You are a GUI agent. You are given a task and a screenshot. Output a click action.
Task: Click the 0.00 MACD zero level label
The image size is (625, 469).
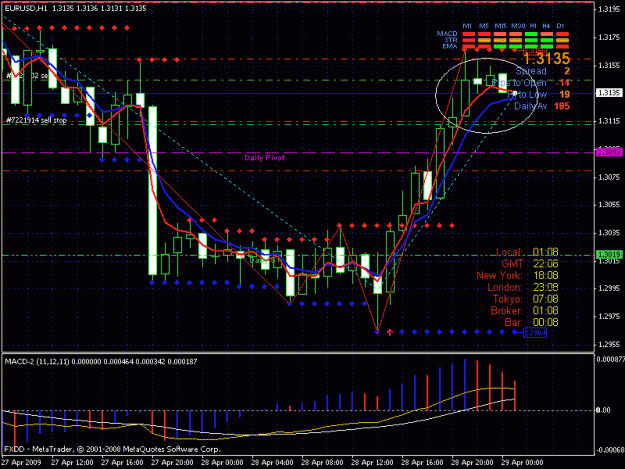point(603,410)
